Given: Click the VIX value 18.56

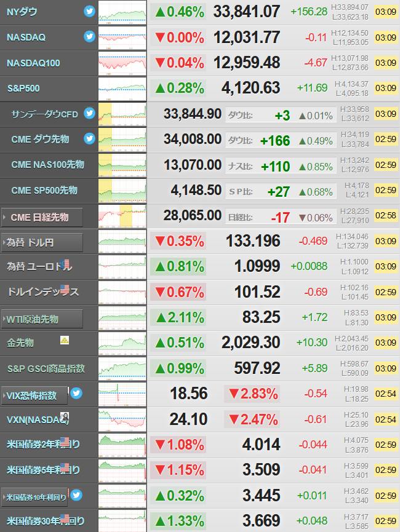Looking at the screenshot, I should [188, 394].
